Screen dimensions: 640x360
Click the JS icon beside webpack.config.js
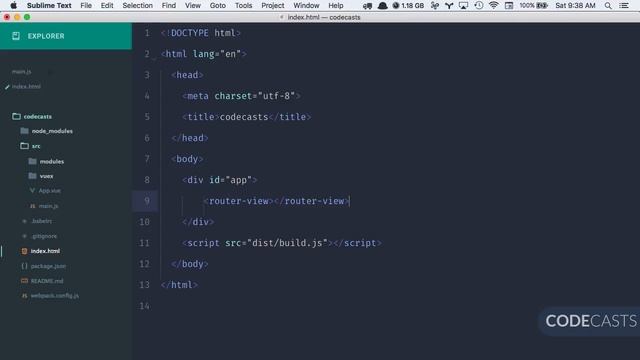24,296
